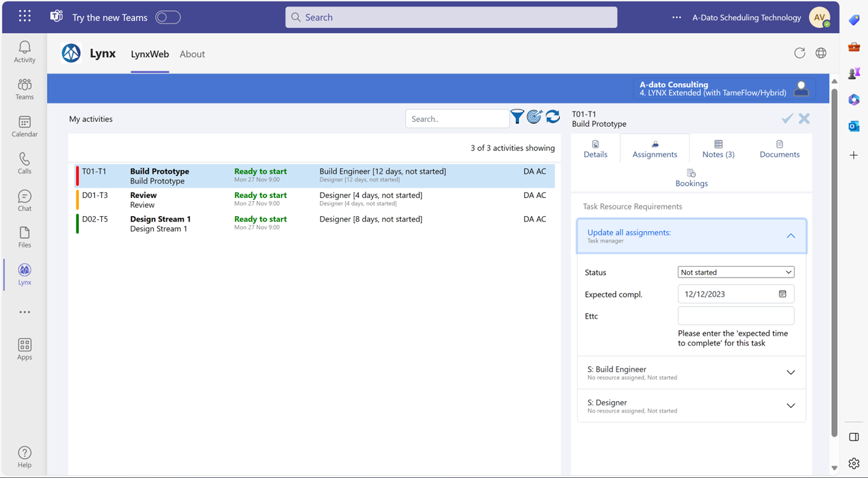Click Designer [8 days, not started] text
This screenshot has width=868, height=478.
tap(371, 219)
